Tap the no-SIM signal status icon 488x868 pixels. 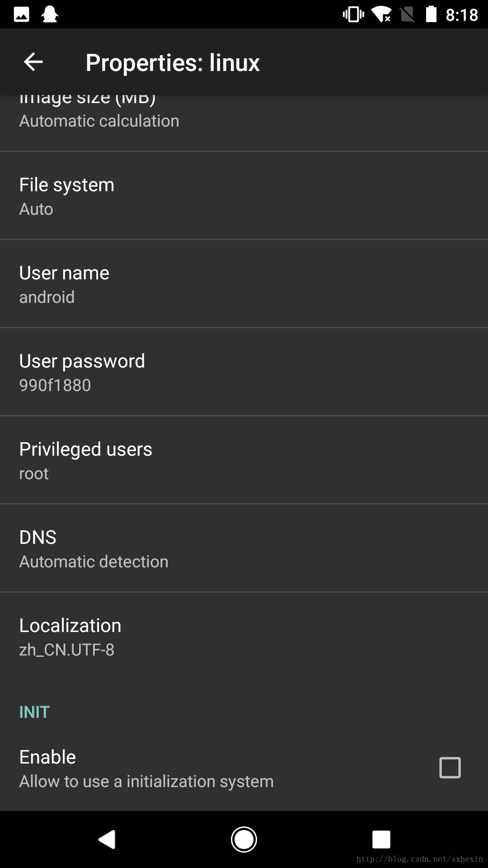tap(407, 14)
